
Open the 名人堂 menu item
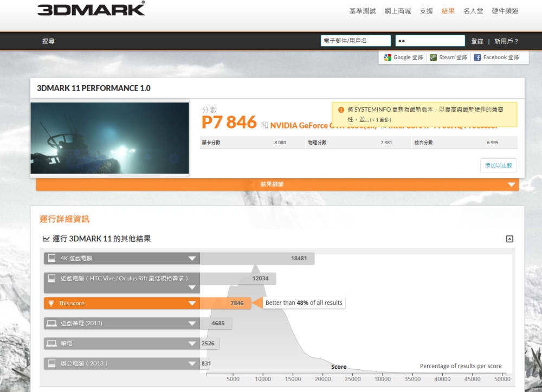pos(473,11)
